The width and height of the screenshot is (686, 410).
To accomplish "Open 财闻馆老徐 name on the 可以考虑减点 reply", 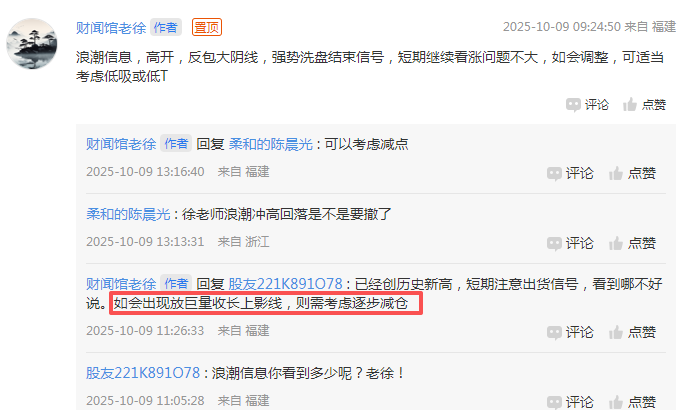I will tap(121, 144).
